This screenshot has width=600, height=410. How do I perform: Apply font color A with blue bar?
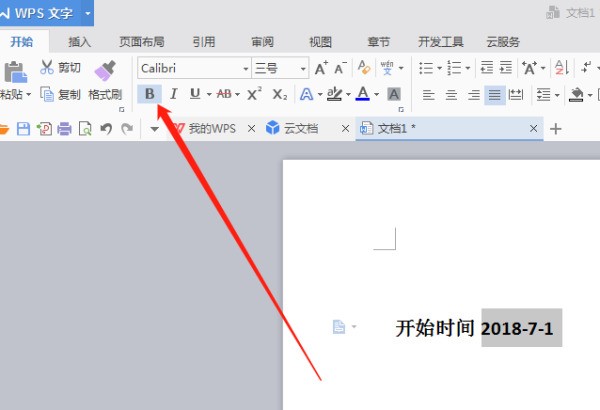tap(363, 93)
